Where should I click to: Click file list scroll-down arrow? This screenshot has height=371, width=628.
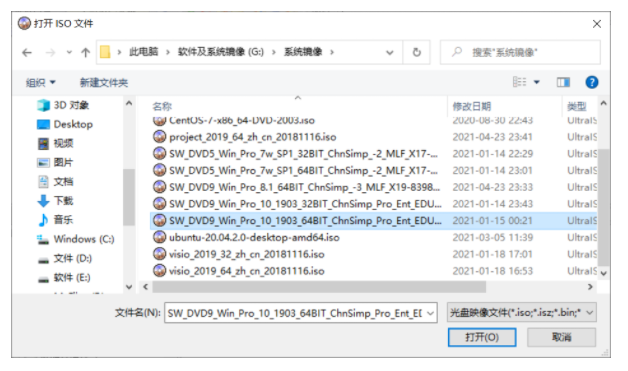point(603,274)
